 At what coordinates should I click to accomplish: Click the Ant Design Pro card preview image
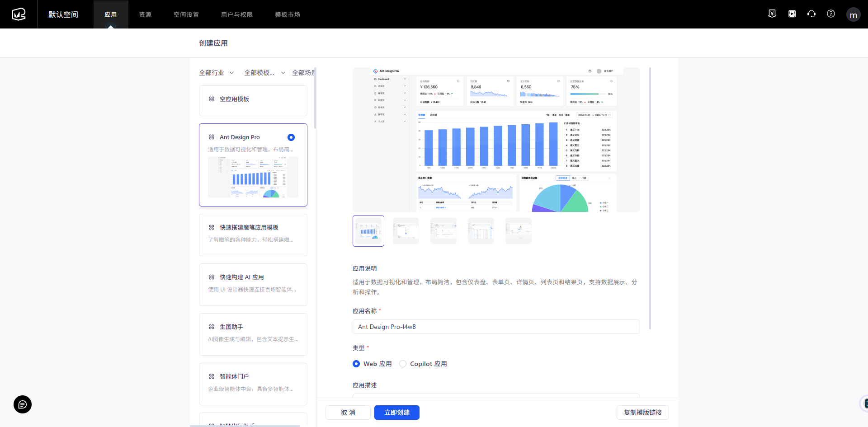pyautogui.click(x=253, y=177)
